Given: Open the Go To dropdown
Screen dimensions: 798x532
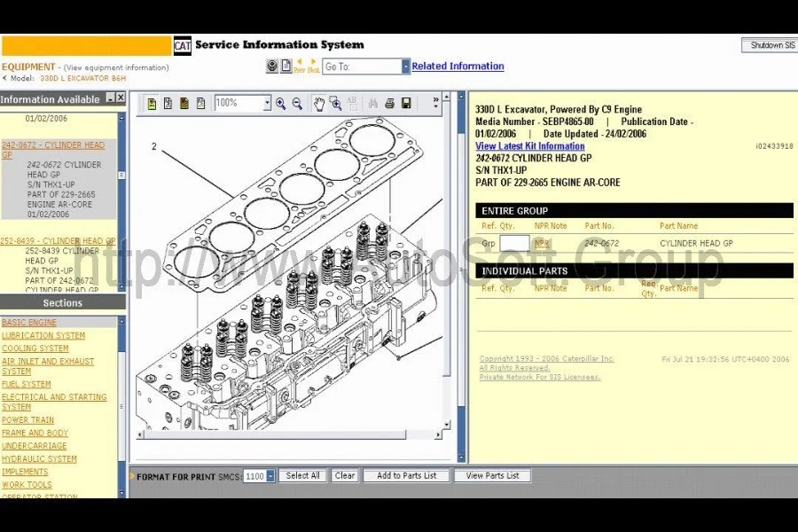Looking at the screenshot, I should (x=405, y=66).
